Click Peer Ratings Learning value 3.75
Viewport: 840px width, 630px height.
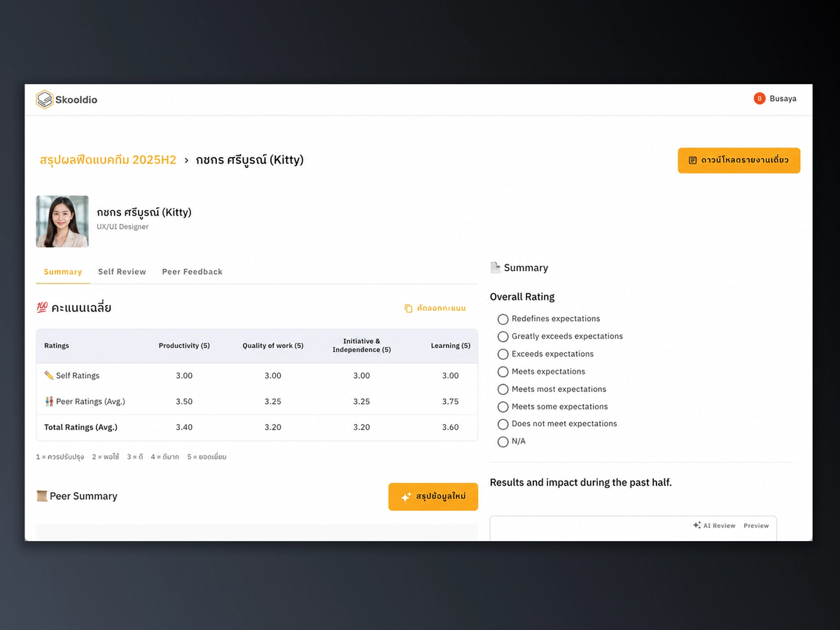coord(451,401)
